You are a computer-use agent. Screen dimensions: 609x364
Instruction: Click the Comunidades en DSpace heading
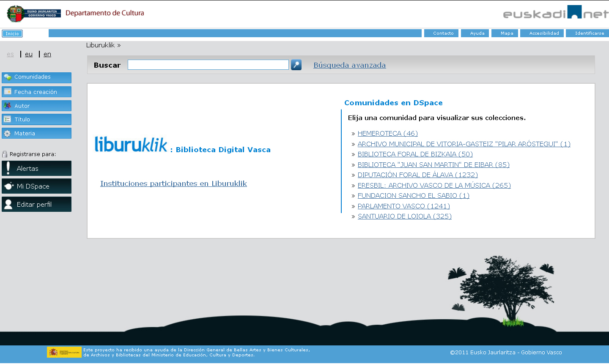coord(393,103)
